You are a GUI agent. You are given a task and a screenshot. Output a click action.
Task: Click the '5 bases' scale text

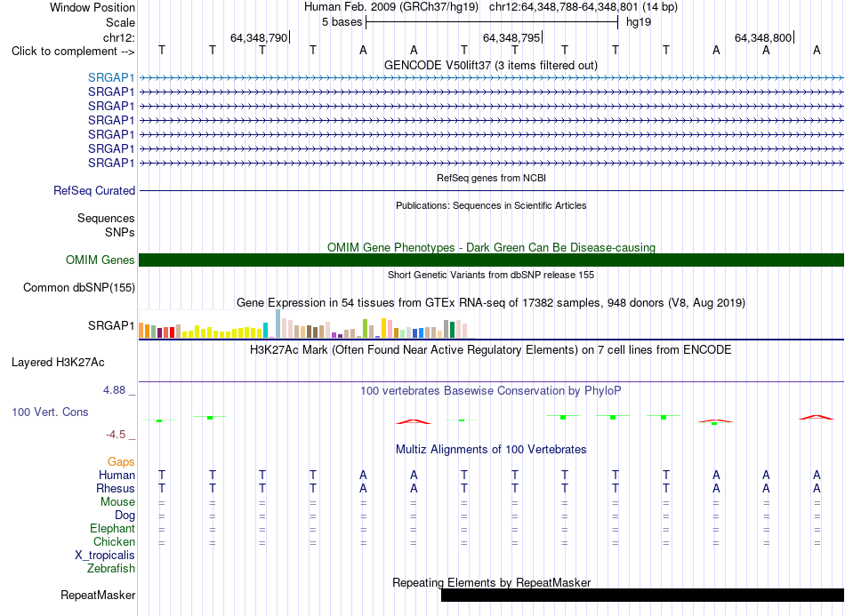(x=342, y=22)
